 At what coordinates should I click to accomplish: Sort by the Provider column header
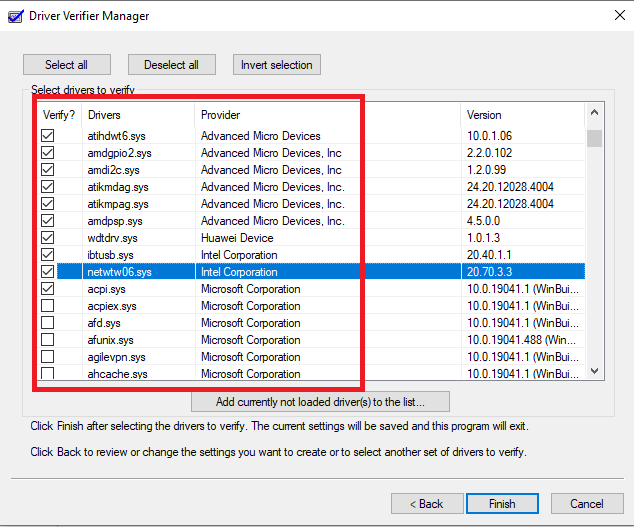coord(328,115)
